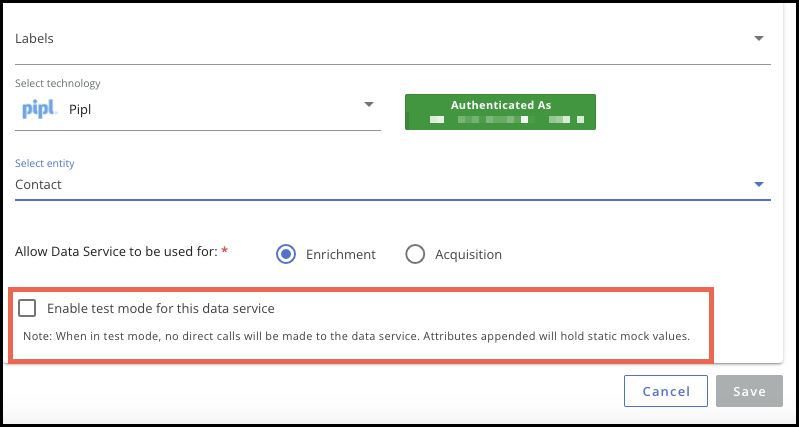This screenshot has height=427, width=799.
Task: Expand the Select entity dropdown arrow
Action: pyautogui.click(x=759, y=184)
